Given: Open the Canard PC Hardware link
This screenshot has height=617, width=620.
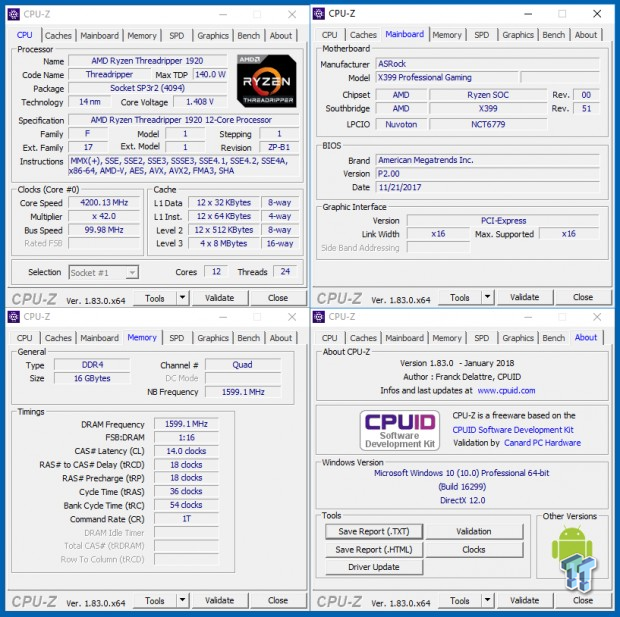Looking at the screenshot, I should pos(542,443).
